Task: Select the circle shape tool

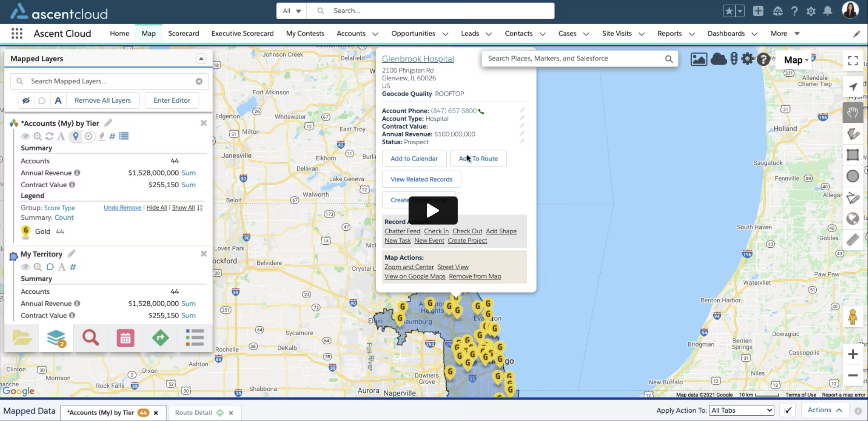Action: (853, 176)
